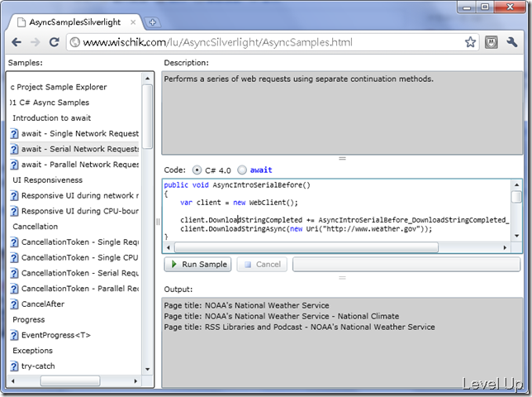The width and height of the screenshot is (532, 397).
Task: Click the progress bar beside Cancel
Action: [x=406, y=264]
